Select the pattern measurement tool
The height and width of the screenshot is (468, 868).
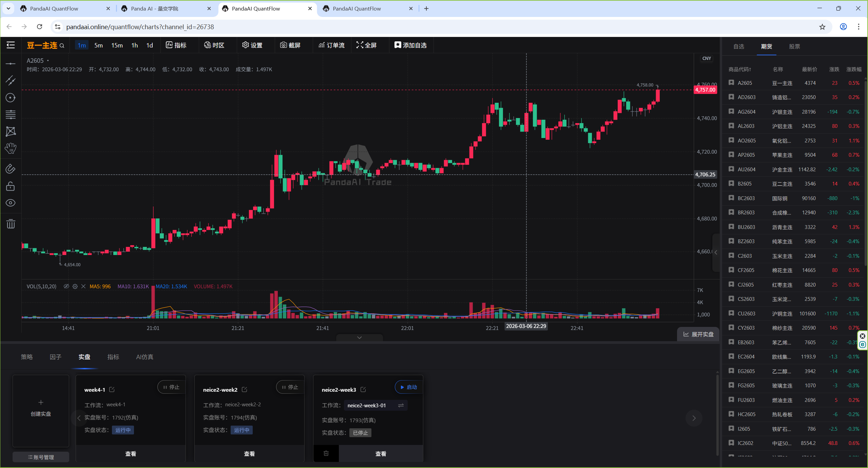pyautogui.click(x=11, y=131)
